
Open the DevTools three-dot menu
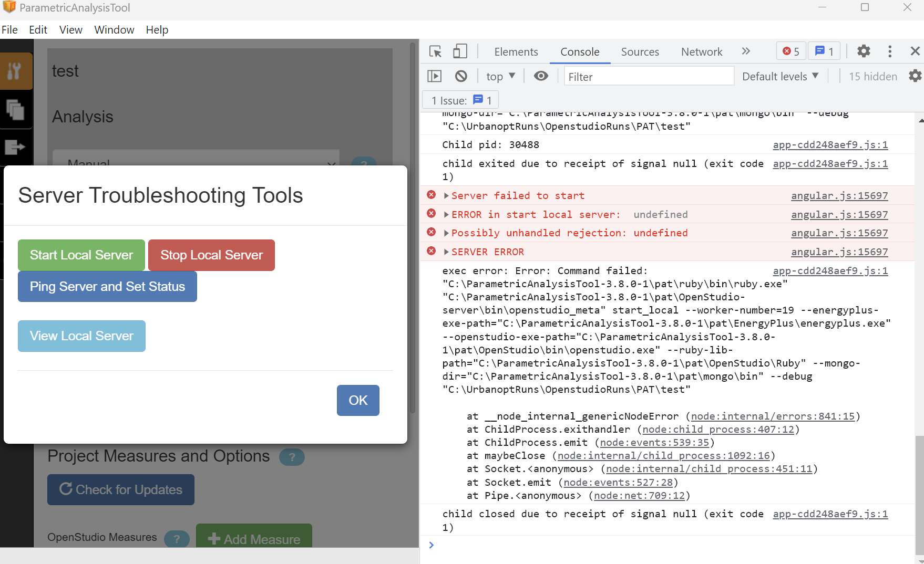click(x=890, y=51)
